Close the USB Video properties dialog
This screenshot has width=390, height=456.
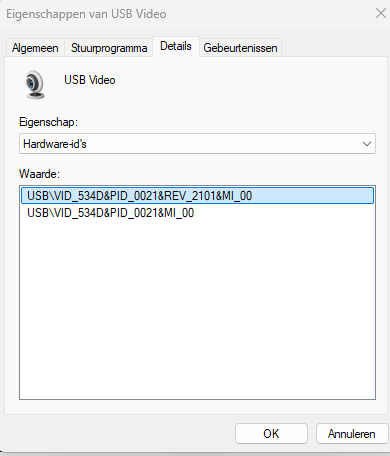coord(380,14)
